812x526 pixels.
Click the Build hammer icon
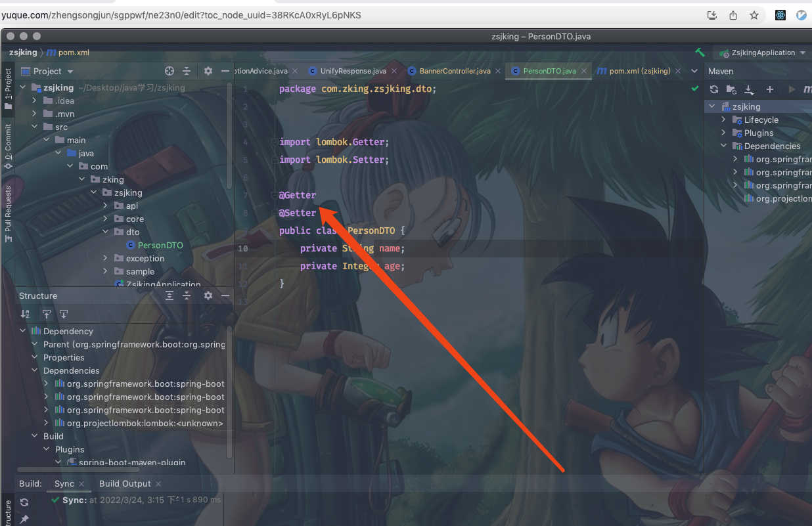click(x=700, y=53)
